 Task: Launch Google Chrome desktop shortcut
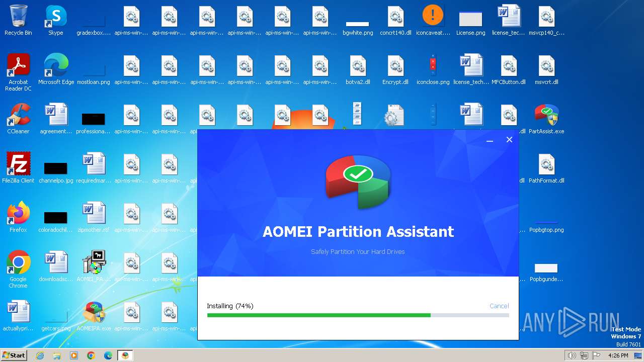click(18, 270)
